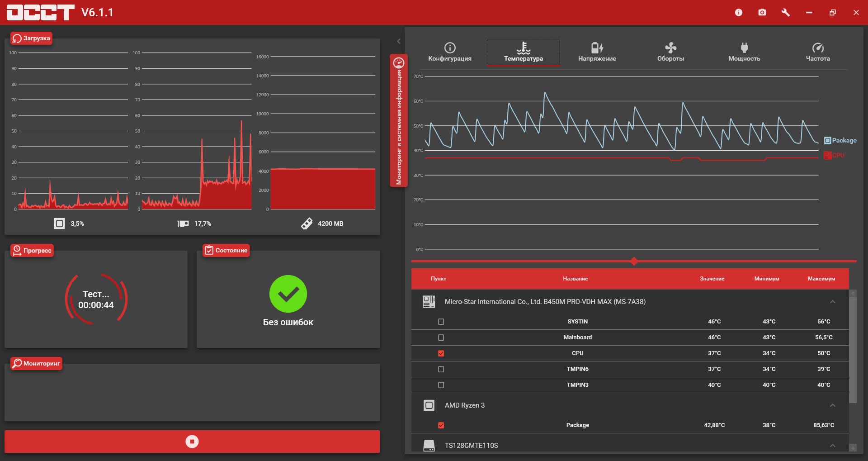The height and width of the screenshot is (461, 868).
Task: Open the info icon in title bar
Action: click(x=739, y=13)
